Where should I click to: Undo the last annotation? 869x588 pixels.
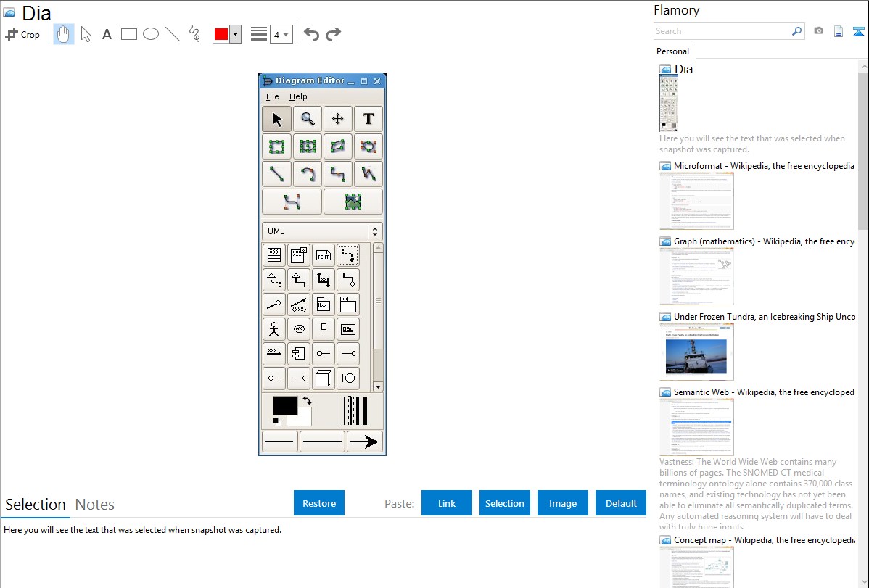(x=311, y=34)
